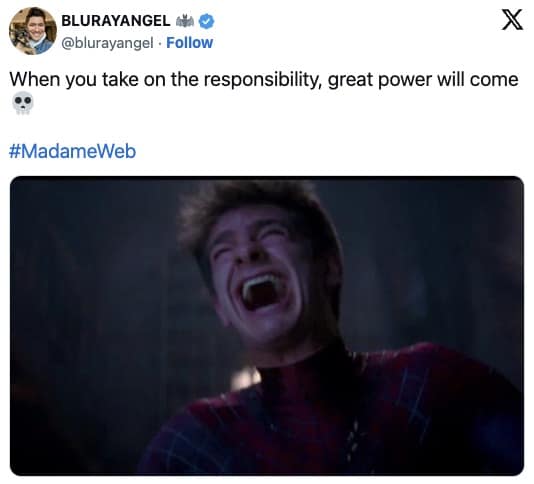This screenshot has width=534, height=484.
Task: Click the spiky hair in the image
Action: pyautogui.click(x=252, y=204)
